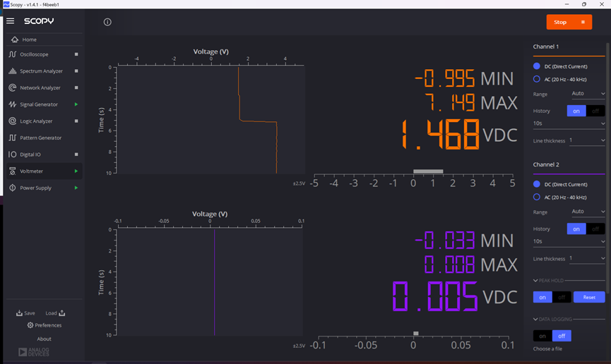The image size is (611, 364).
Task: Collapse the DATA LOGGING section
Action: click(x=535, y=320)
